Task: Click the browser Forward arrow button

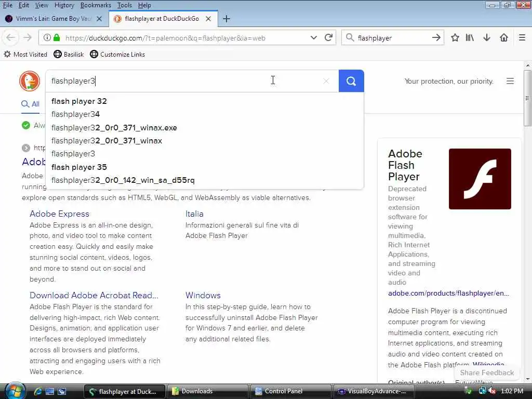Action: pyautogui.click(x=28, y=37)
